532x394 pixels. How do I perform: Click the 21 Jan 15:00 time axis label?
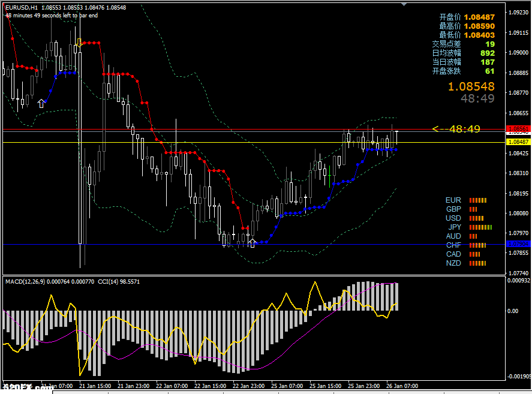[95, 386]
